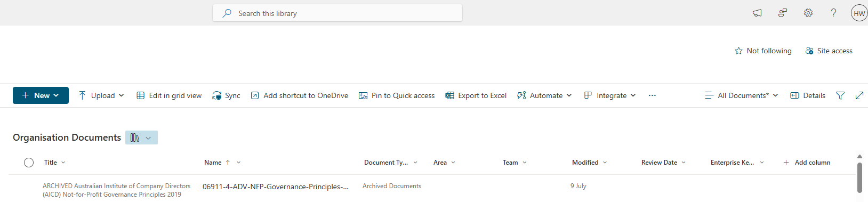Click Edit in grid view
This screenshot has width=868, height=202.
point(169,95)
